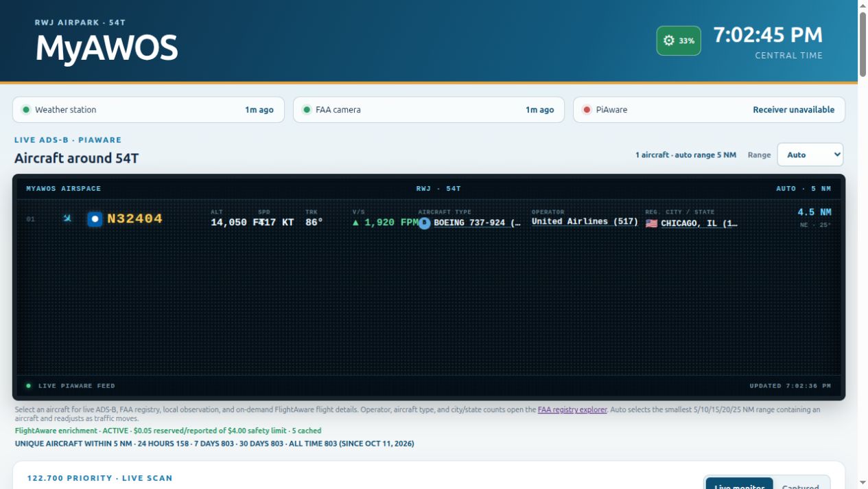Image resolution: width=868 pixels, height=489 pixels.
Task: Click the scrollbar up arrow
Action: [x=863, y=5]
